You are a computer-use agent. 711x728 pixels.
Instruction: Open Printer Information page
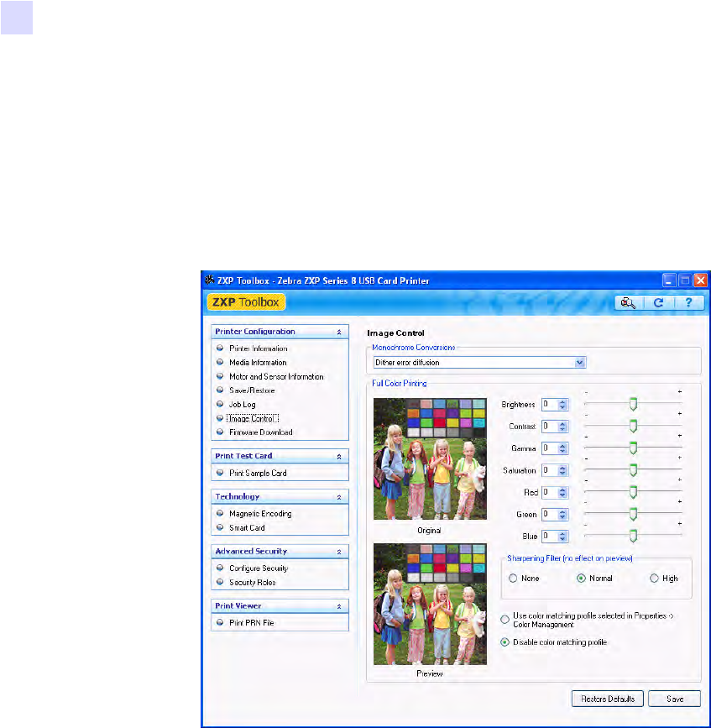(x=258, y=348)
